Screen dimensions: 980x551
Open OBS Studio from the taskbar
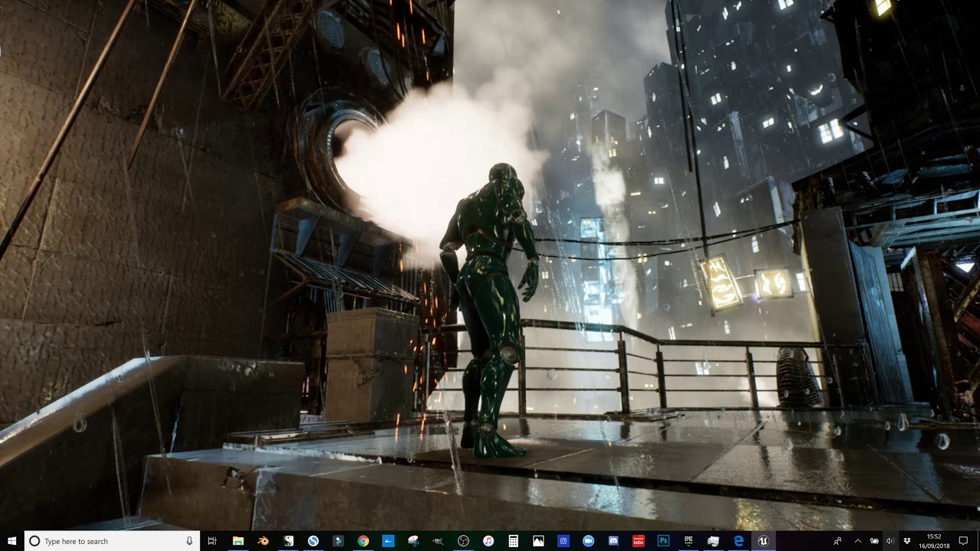463,541
